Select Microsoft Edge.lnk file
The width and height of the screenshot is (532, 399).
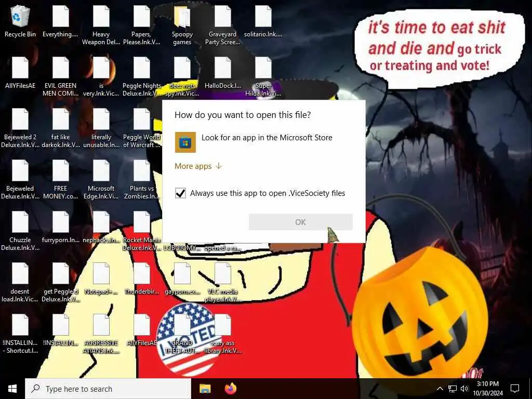pyautogui.click(x=101, y=180)
